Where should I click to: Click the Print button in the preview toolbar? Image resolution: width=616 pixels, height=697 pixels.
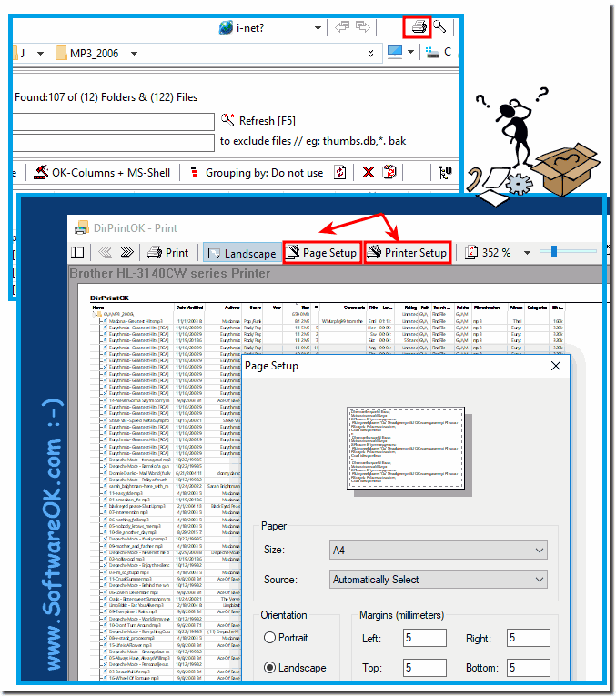tap(168, 252)
